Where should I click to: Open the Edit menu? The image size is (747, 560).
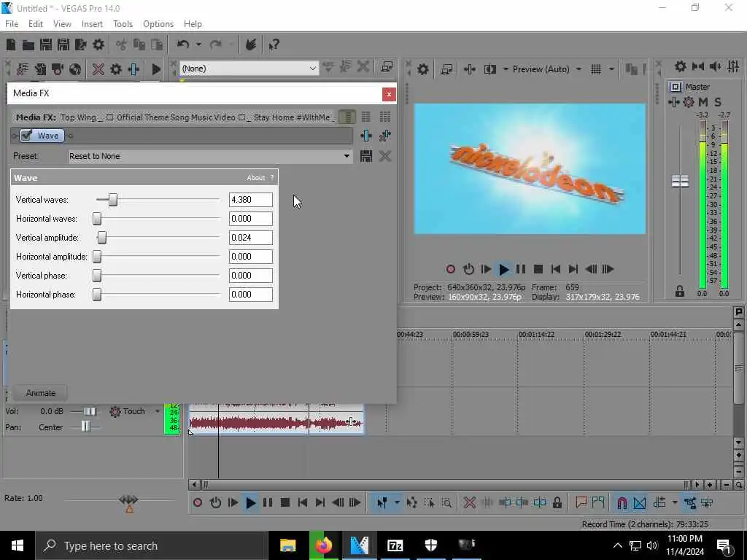click(x=35, y=24)
